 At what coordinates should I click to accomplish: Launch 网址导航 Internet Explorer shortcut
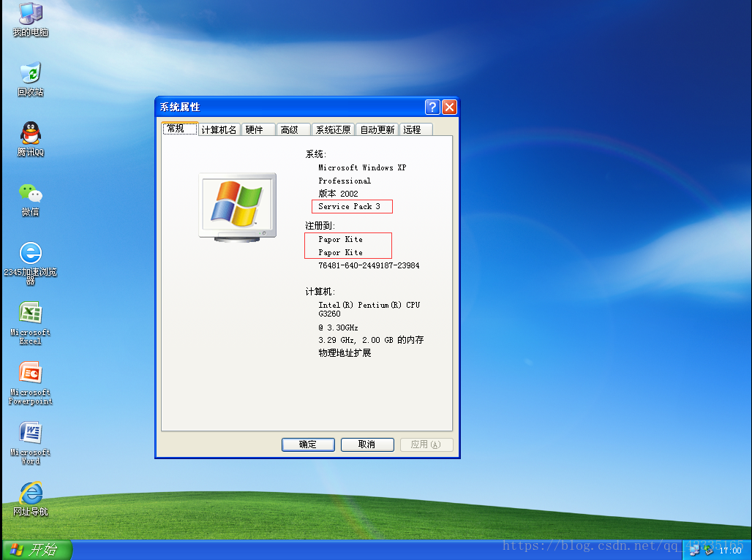point(30,493)
